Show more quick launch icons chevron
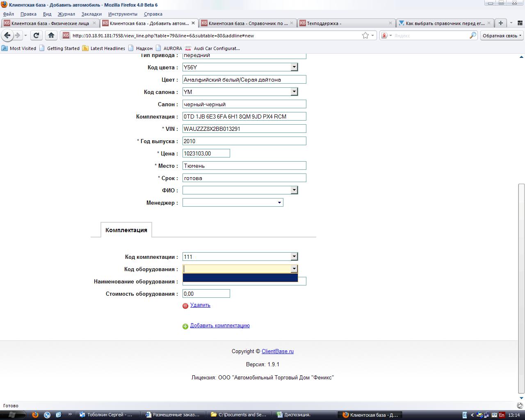Viewport: 525px width, 420px height. coord(70,414)
